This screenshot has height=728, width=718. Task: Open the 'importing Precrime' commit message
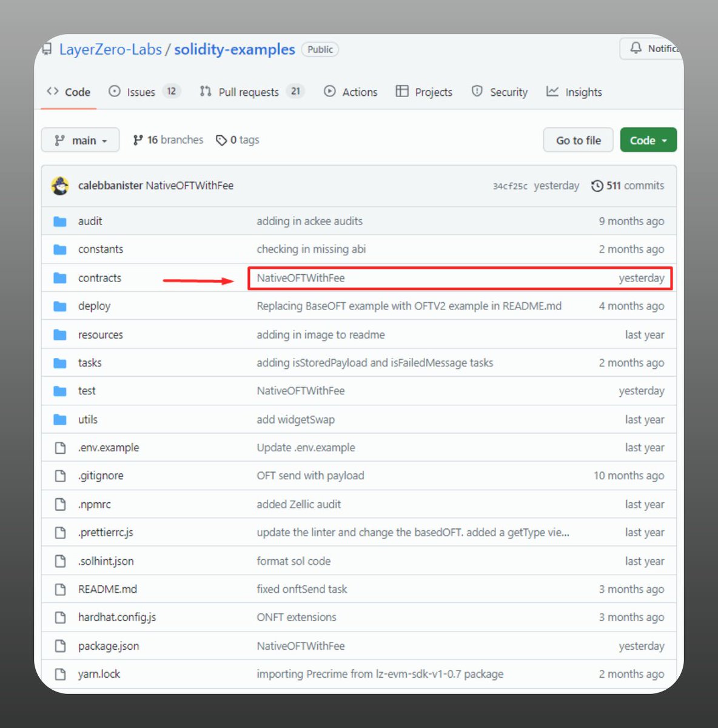[x=380, y=674]
